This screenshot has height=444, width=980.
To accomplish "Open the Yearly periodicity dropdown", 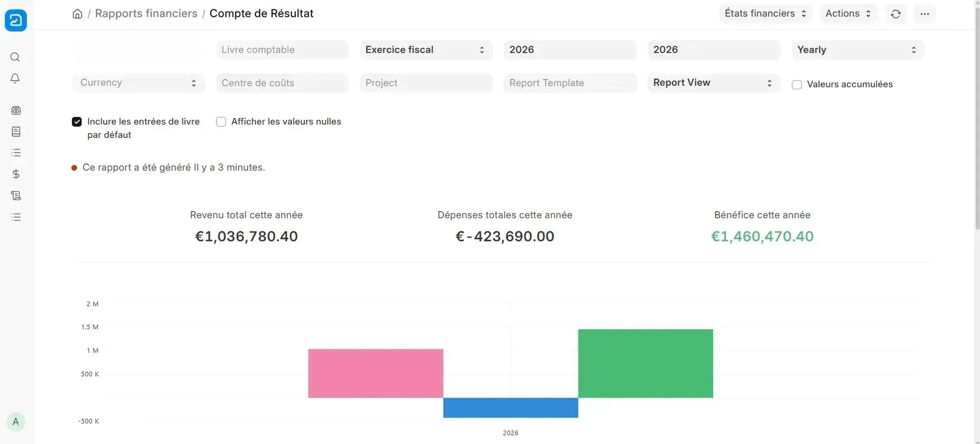I will 857,50.
